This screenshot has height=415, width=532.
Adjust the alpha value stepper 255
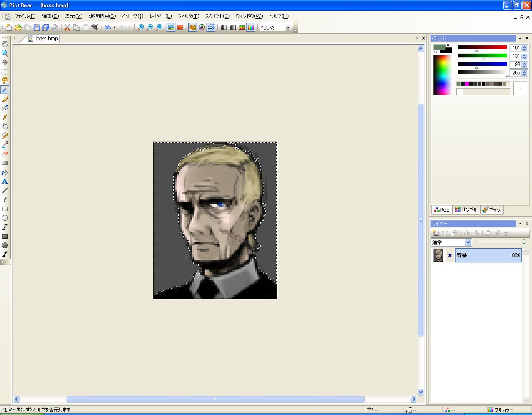click(525, 73)
